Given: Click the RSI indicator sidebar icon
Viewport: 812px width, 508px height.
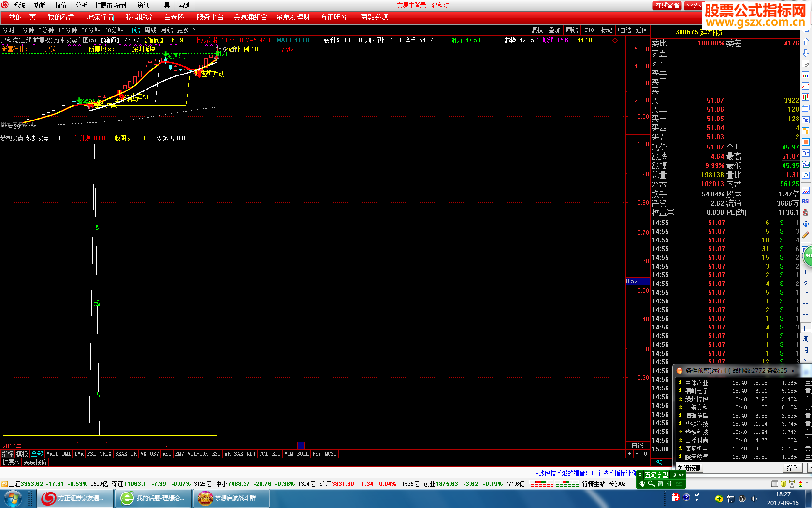Looking at the screenshot, I should click(805, 201).
